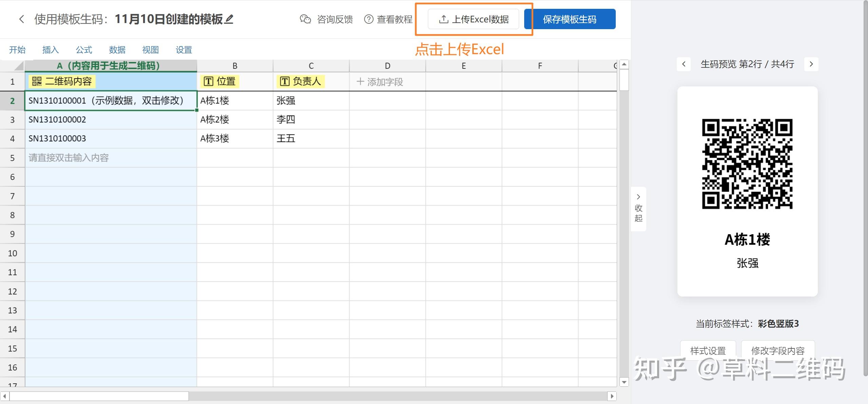
Task: Click vertical scrollbar down arrow
Action: tap(624, 382)
